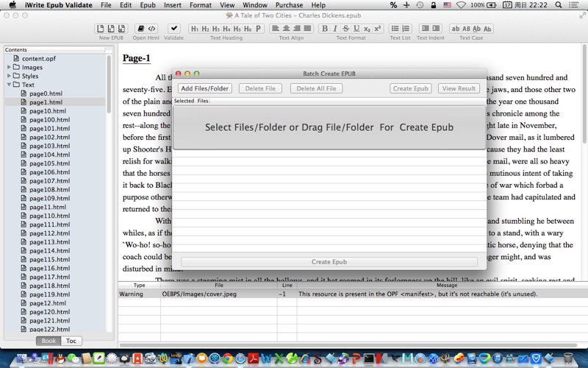This screenshot has width=588, height=368.
Task: Open the Apple menu
Action: (x=12, y=5)
